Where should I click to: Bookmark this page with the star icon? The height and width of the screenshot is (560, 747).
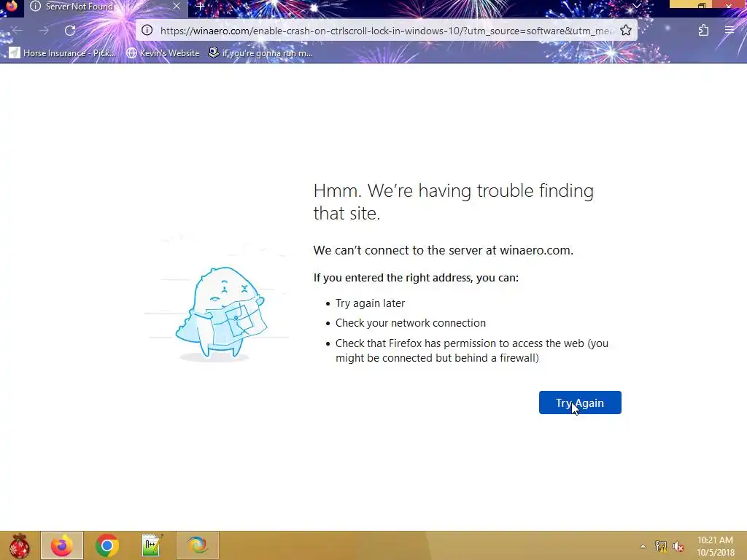[x=625, y=31]
